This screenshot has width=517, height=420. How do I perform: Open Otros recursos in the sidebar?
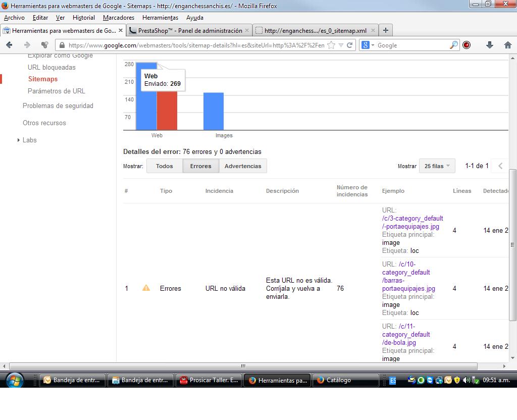(44, 123)
